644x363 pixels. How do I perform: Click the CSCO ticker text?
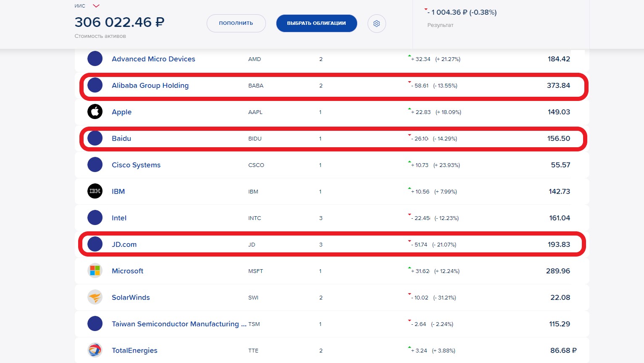[256, 165]
